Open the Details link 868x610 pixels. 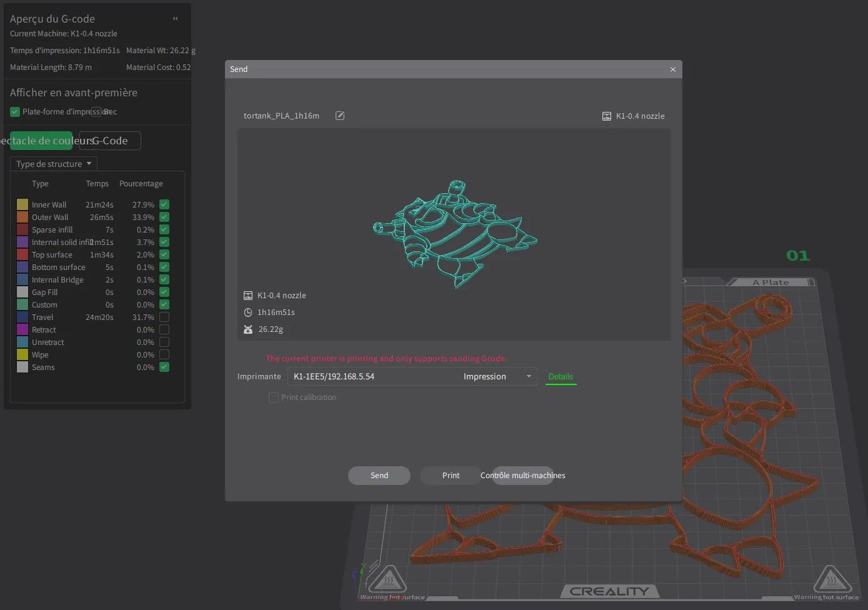click(x=561, y=377)
